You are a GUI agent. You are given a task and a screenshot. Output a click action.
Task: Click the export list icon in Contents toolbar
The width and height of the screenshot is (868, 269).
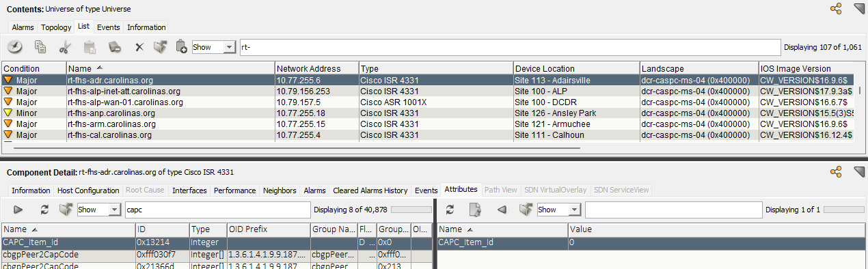[160, 47]
